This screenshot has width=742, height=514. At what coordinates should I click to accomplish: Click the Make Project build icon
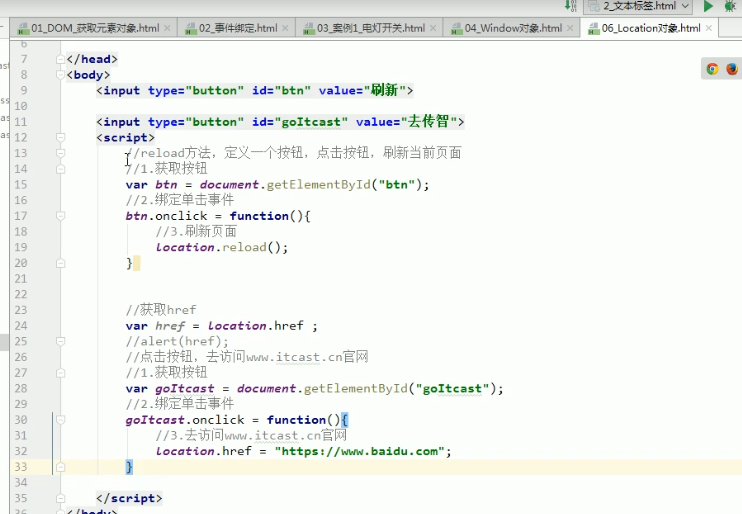571,6
